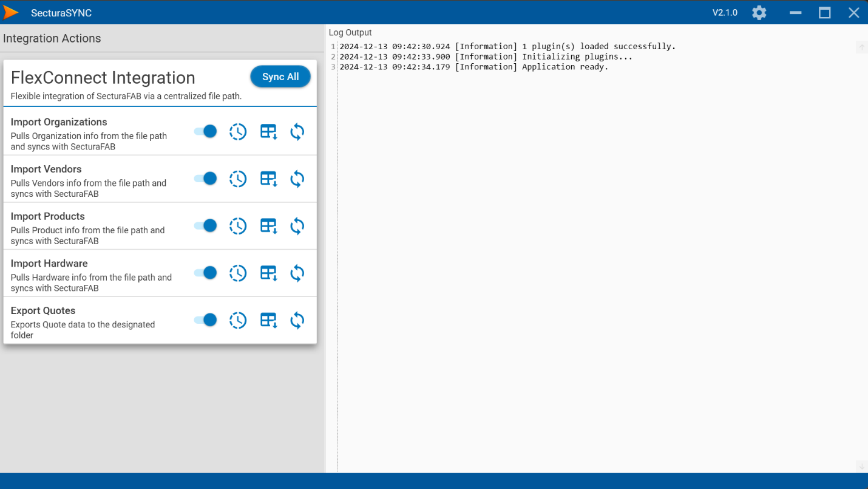Disable the Import Organizations toggle

206,131
